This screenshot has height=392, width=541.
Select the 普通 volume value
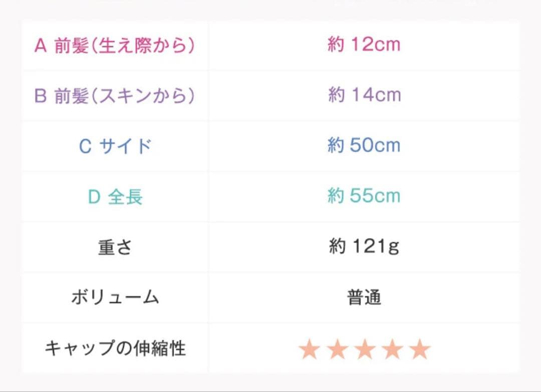click(364, 298)
